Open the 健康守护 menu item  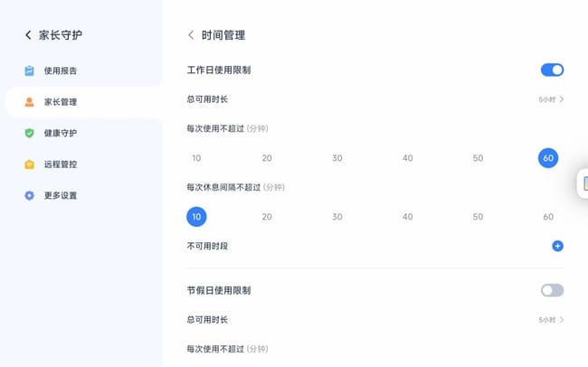(61, 133)
